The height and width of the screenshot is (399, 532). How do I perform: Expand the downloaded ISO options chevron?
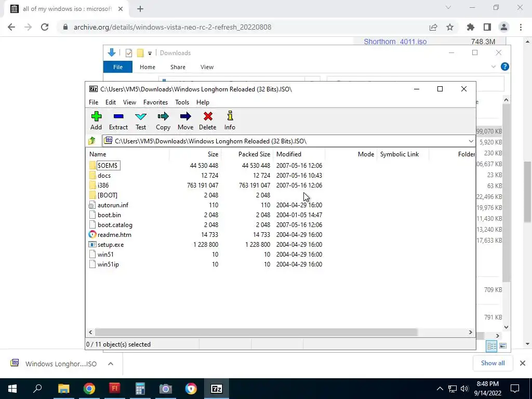(110, 364)
